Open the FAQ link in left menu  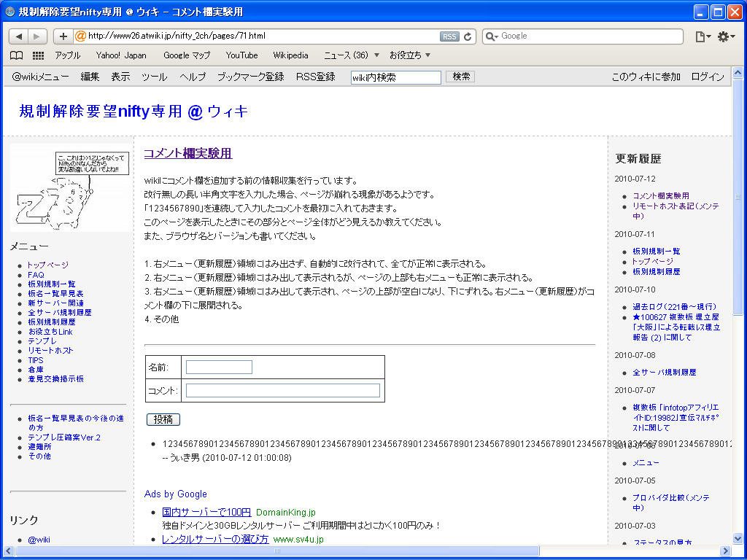(x=36, y=275)
